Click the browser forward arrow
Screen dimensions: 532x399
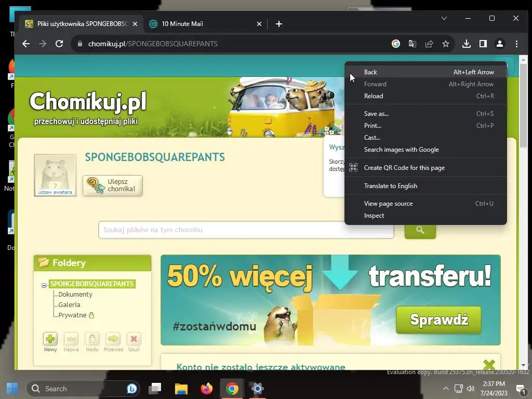point(43,44)
